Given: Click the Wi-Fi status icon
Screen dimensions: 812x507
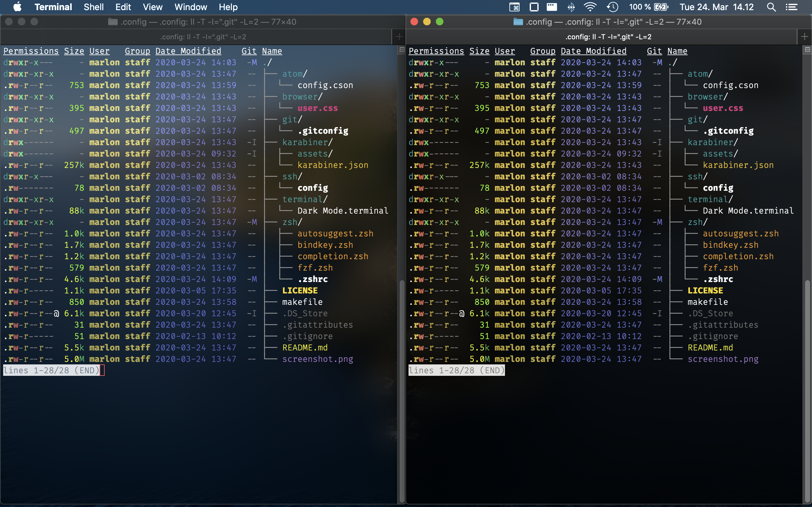Looking at the screenshot, I should pyautogui.click(x=590, y=7).
